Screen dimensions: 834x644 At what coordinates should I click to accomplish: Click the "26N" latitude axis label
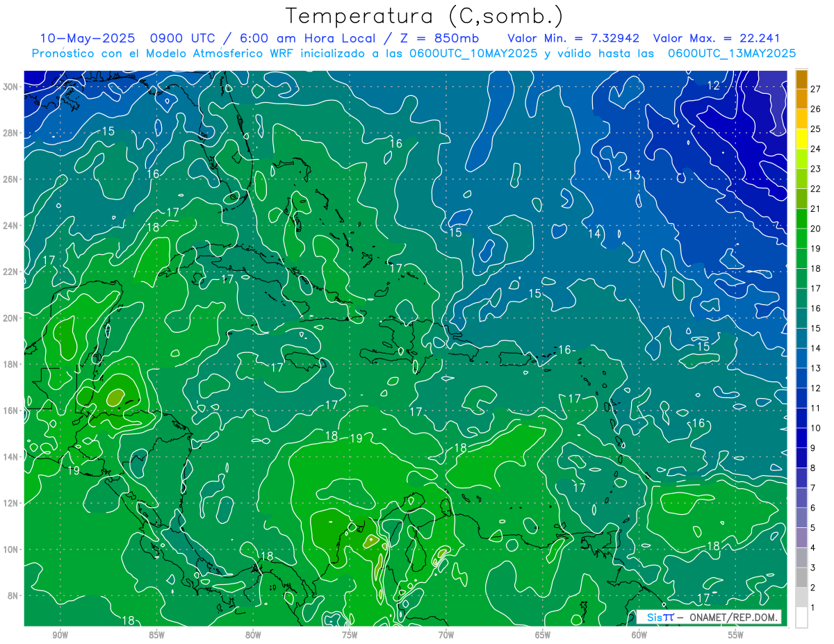click(x=11, y=179)
